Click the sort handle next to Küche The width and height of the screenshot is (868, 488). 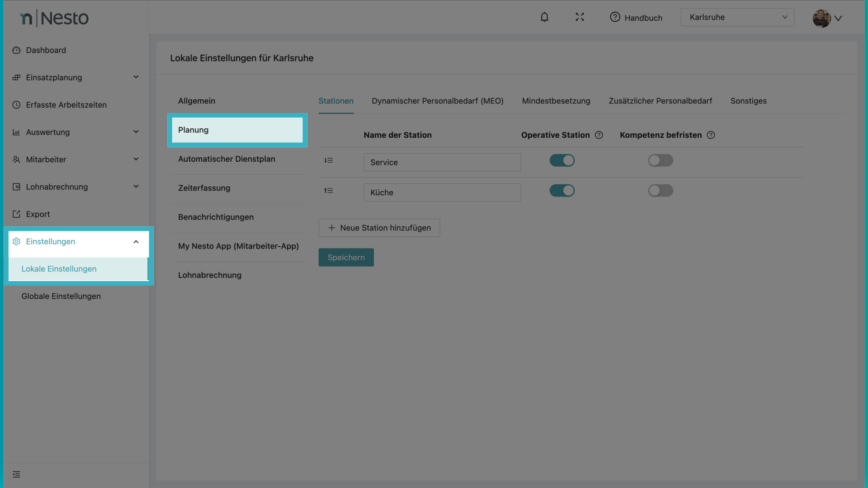[329, 191]
